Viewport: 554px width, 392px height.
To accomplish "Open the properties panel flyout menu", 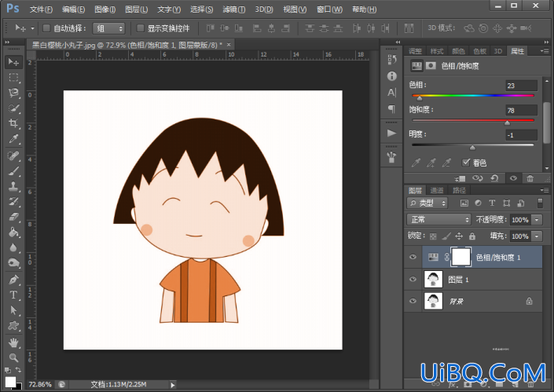I will (x=545, y=51).
